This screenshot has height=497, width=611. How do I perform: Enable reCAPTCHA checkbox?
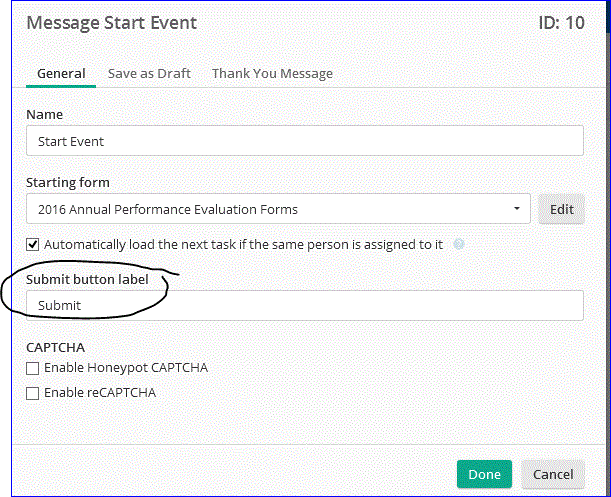(33, 393)
